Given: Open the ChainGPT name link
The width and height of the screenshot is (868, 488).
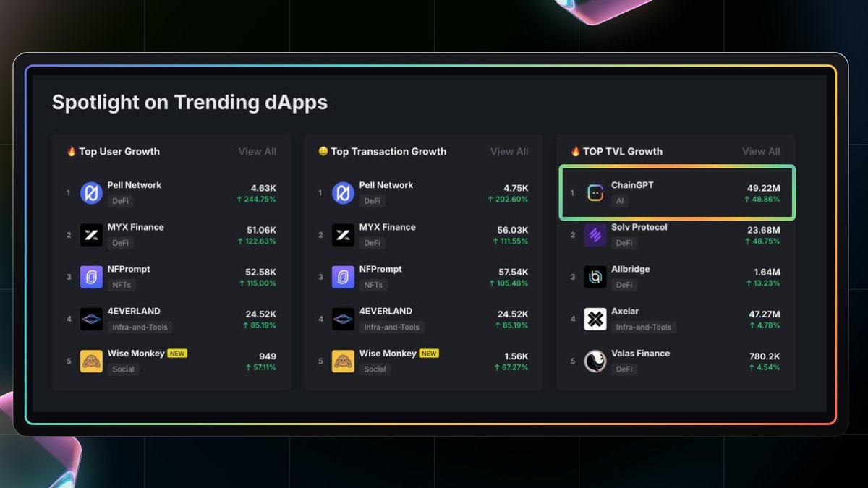Looking at the screenshot, I should (632, 185).
